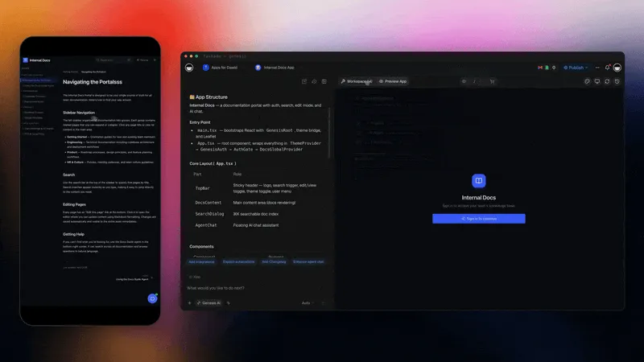Toggle the eye visibility icon in preview toolbar

(x=464, y=81)
